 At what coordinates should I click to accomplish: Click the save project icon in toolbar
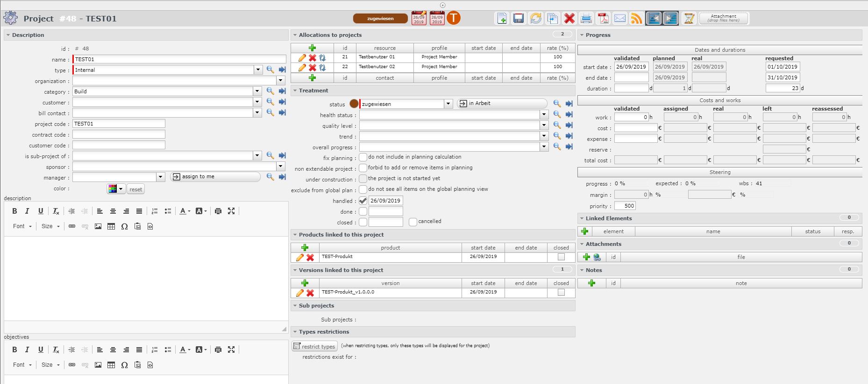point(518,19)
